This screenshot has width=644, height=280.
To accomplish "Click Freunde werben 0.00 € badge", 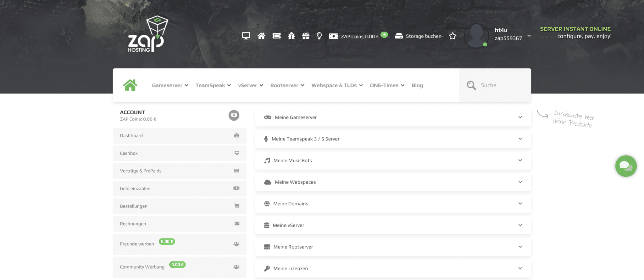I will (167, 242).
